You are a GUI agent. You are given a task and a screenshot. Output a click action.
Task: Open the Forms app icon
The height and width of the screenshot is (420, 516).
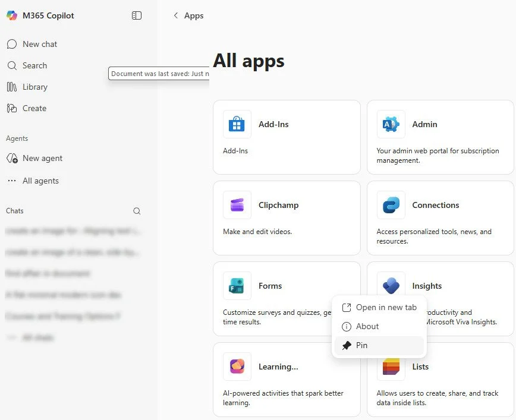click(237, 286)
